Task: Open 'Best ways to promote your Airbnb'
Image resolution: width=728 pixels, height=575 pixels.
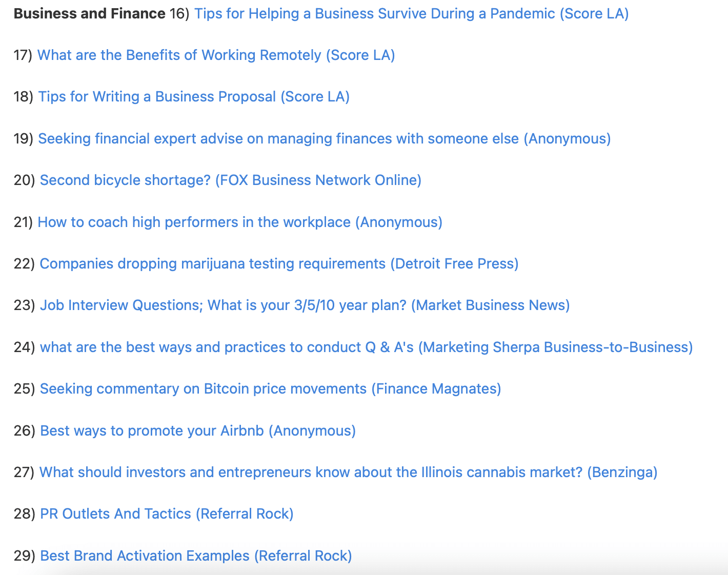Action: pyautogui.click(x=198, y=431)
